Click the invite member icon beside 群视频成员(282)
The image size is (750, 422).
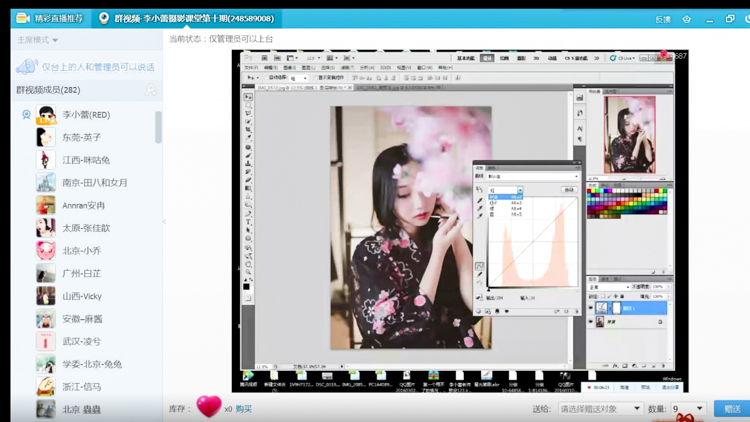(x=151, y=89)
